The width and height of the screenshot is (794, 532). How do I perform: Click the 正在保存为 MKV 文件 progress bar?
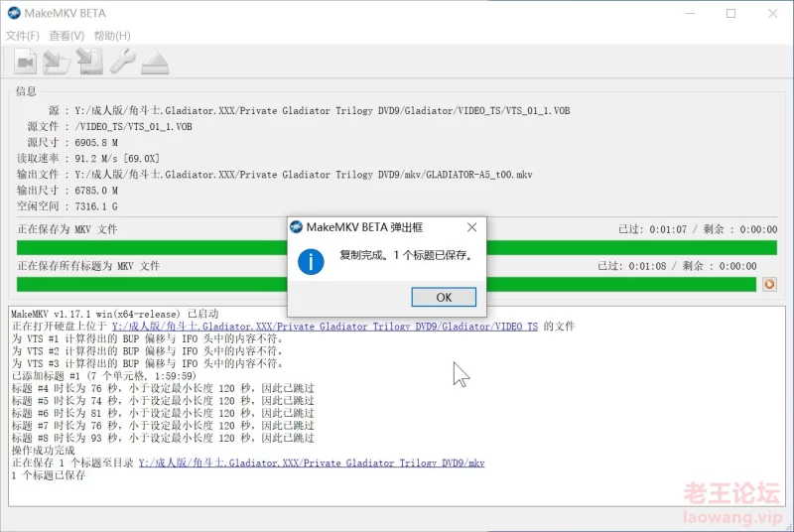click(149, 247)
